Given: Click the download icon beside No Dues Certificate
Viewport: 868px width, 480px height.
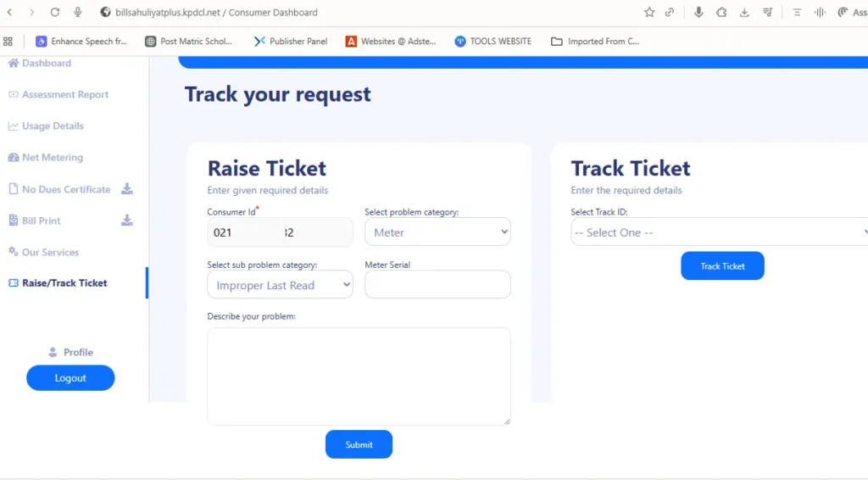Looking at the screenshot, I should click(x=127, y=189).
